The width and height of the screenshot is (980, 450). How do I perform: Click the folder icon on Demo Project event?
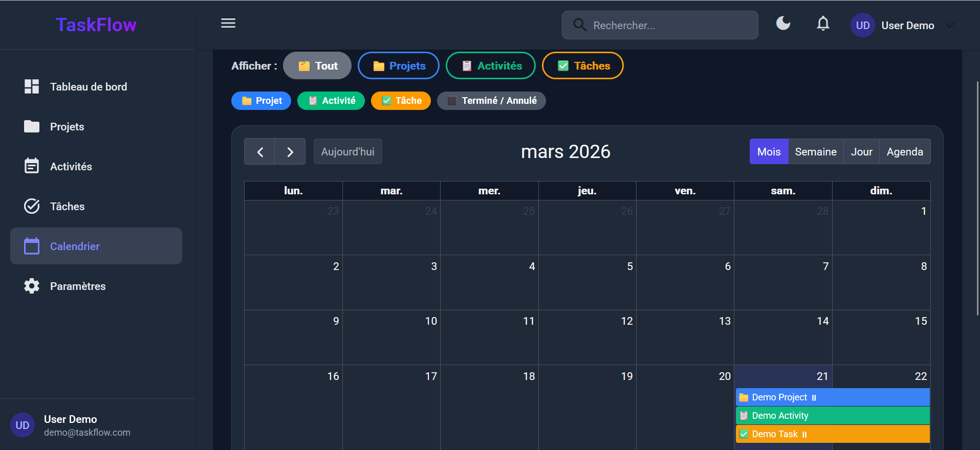pyautogui.click(x=744, y=397)
